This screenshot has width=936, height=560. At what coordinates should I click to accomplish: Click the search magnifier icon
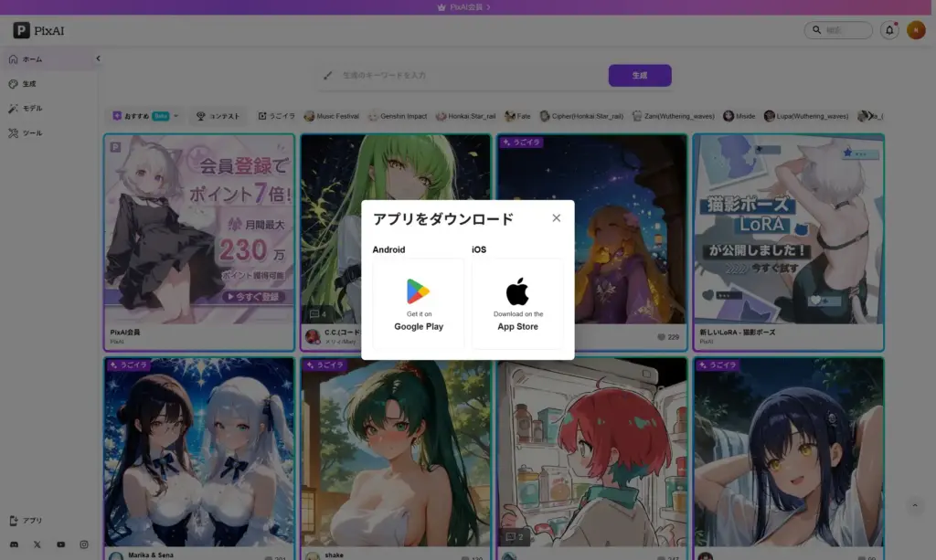[x=816, y=30]
